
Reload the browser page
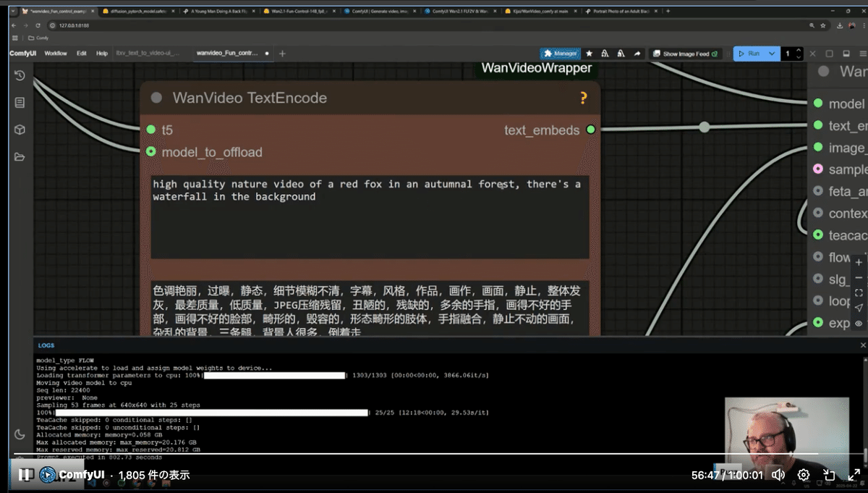[x=38, y=25]
